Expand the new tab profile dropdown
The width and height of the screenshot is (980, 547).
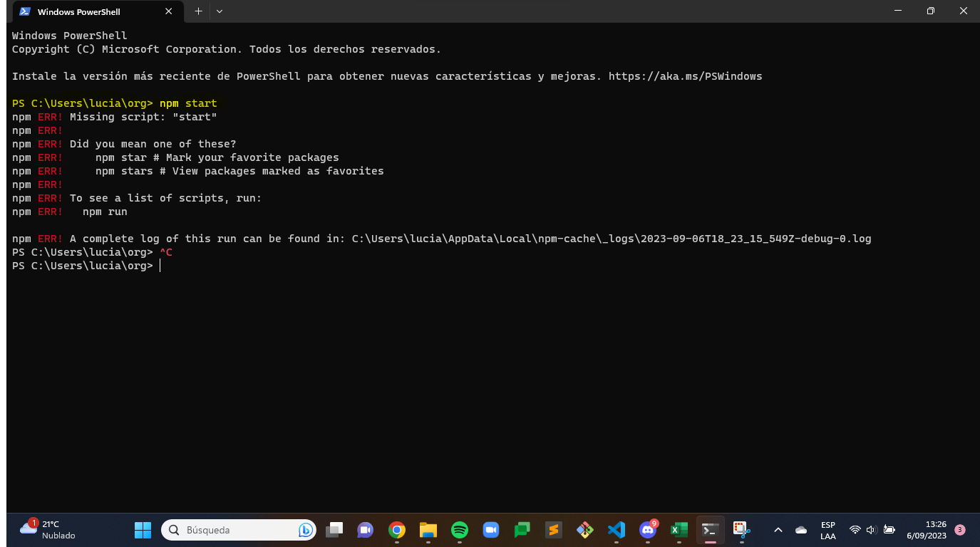tap(219, 11)
